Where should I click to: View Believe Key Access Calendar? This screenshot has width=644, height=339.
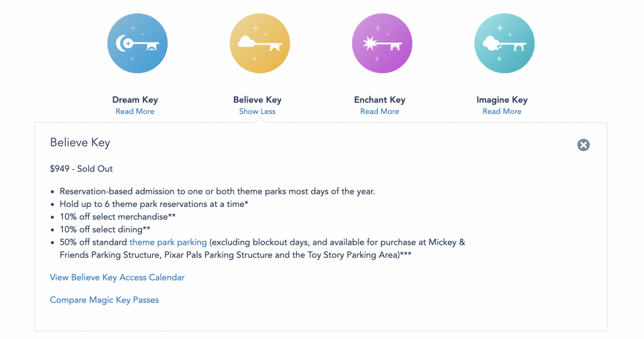(x=117, y=277)
